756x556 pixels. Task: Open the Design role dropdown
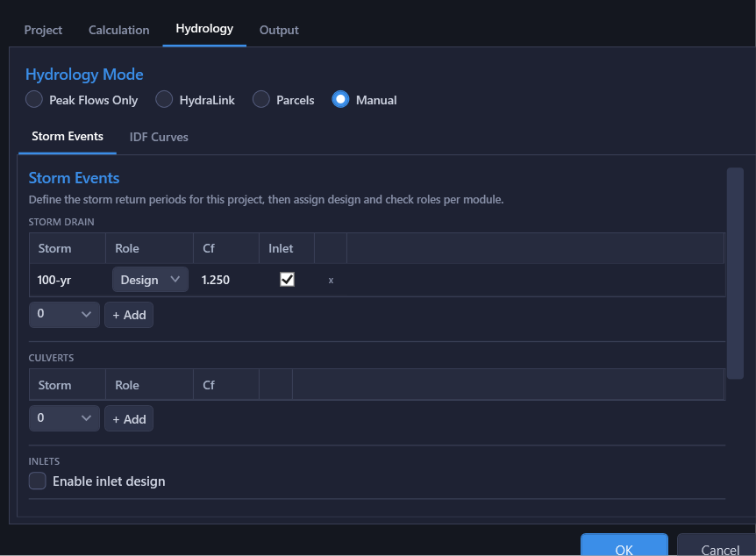pyautogui.click(x=150, y=280)
